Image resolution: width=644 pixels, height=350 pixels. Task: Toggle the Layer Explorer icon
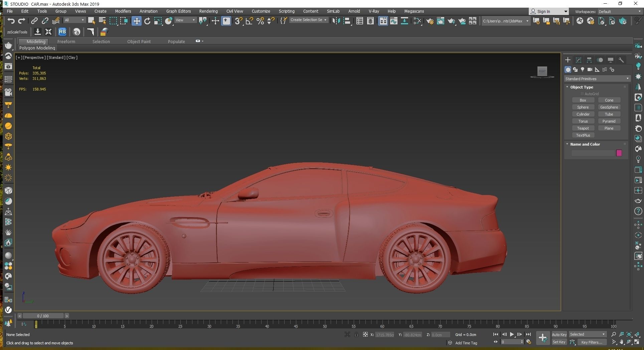coord(370,21)
